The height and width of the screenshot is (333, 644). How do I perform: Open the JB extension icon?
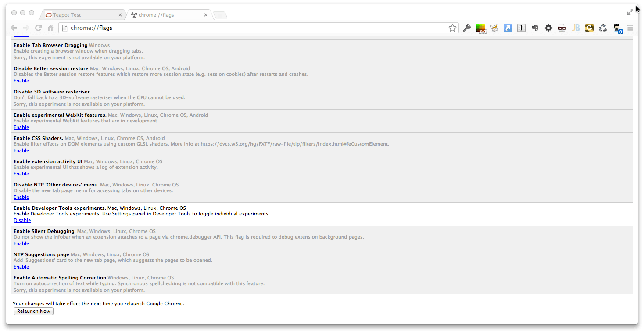pos(576,28)
